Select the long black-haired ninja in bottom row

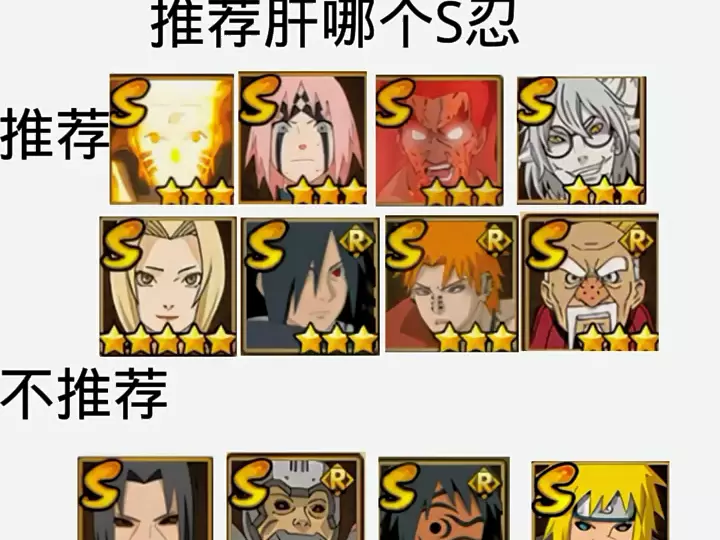[x=145, y=498]
